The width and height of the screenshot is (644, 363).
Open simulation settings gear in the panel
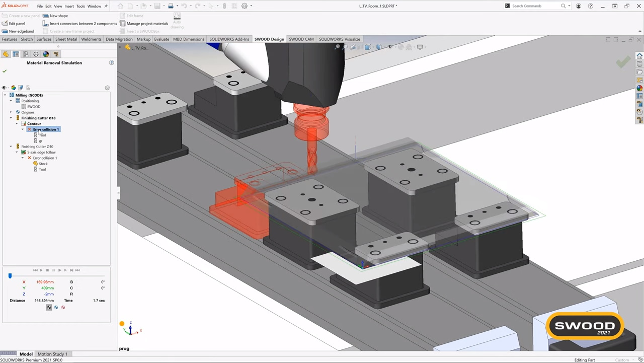pos(107,88)
